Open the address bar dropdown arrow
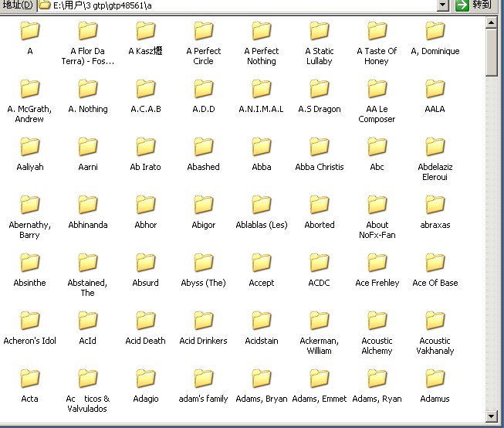Screen dimensions: 504x428 pyautogui.click(x=443, y=5)
